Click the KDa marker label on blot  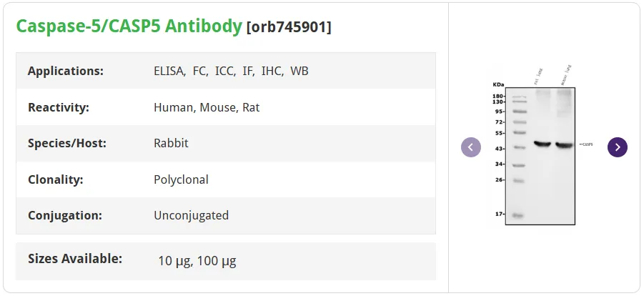click(498, 84)
